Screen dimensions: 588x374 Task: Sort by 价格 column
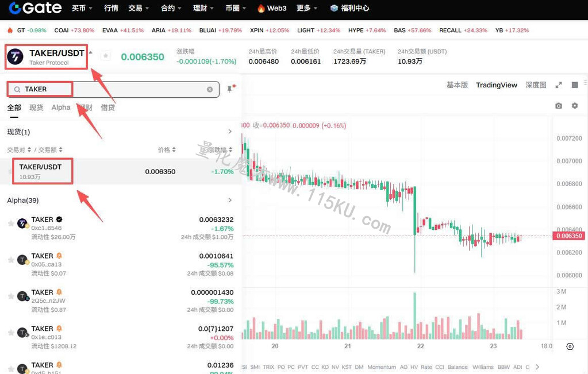tap(167, 150)
